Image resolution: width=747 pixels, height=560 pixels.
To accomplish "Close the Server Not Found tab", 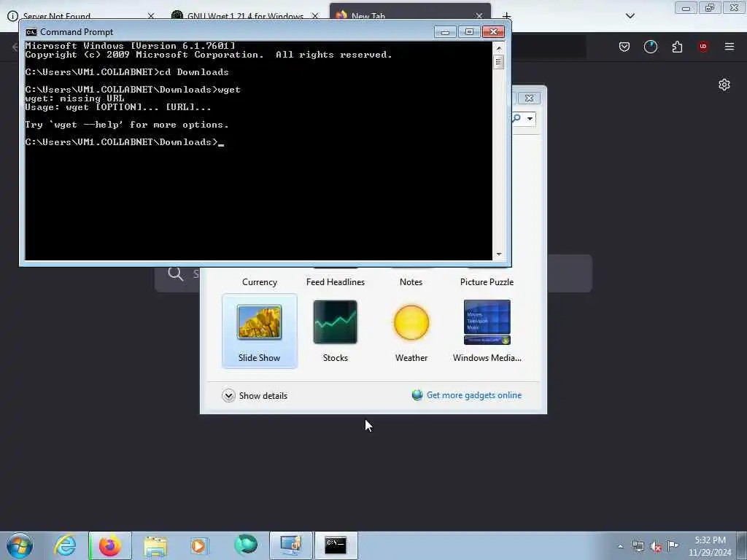I will click(151, 16).
